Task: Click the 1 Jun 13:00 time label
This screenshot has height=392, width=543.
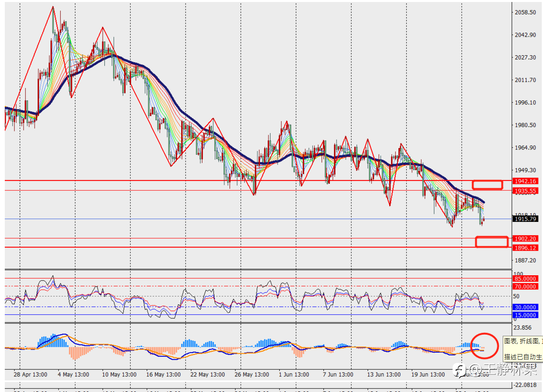Action: pos(294,374)
